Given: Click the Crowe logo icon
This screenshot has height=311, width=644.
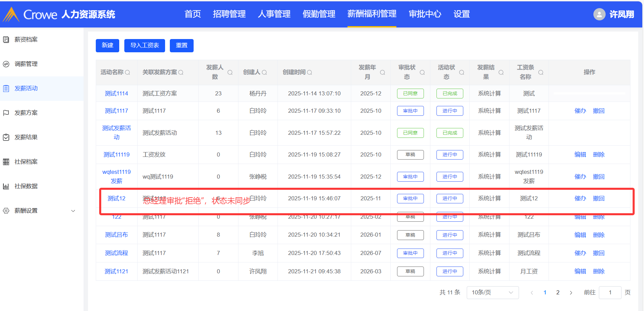Looking at the screenshot, I should coord(11,14).
